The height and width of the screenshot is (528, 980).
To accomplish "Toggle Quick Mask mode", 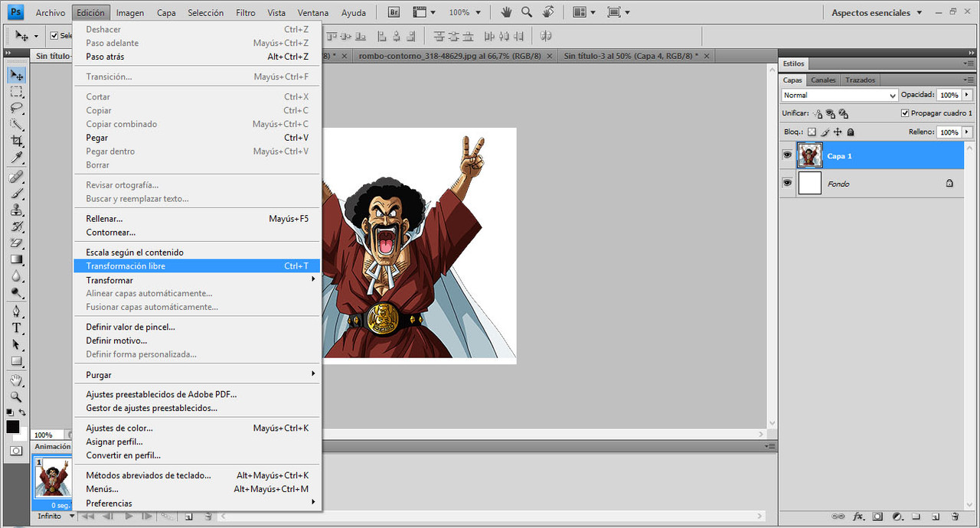I will (x=16, y=451).
